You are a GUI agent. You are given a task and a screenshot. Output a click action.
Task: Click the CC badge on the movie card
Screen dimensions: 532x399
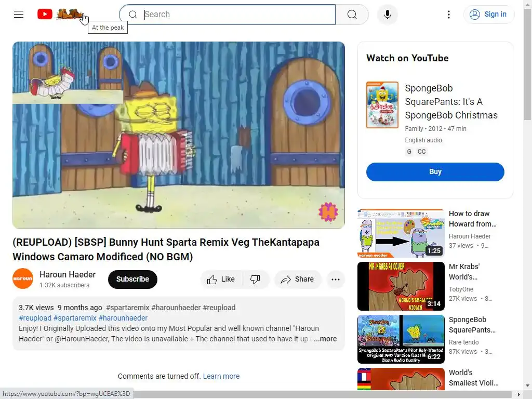click(421, 152)
